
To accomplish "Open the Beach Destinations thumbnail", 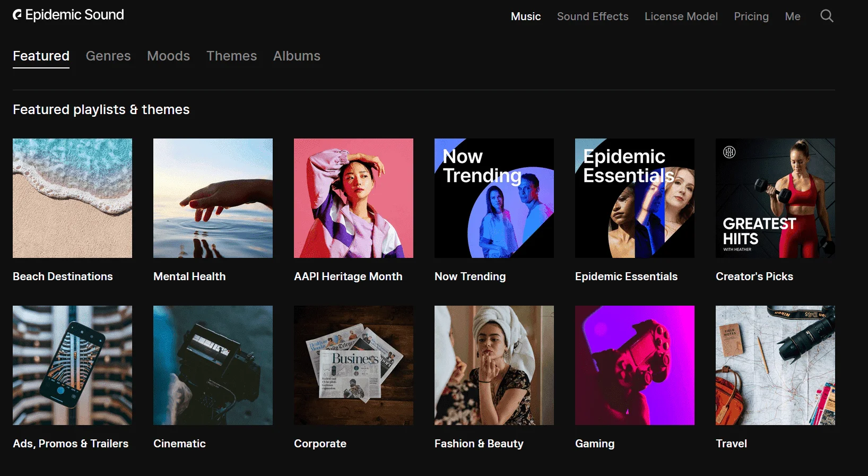I will 72,198.
